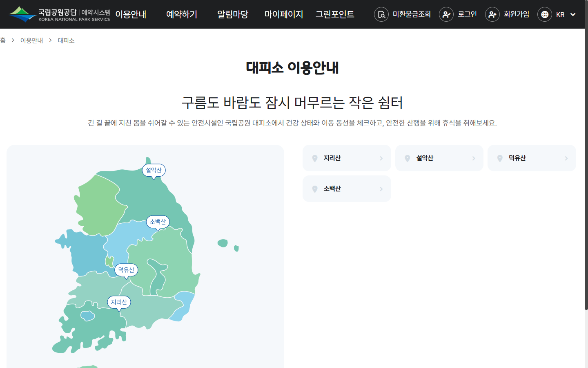Click the chevron on the 덕유산 card
The width and height of the screenshot is (588, 368).
click(566, 158)
